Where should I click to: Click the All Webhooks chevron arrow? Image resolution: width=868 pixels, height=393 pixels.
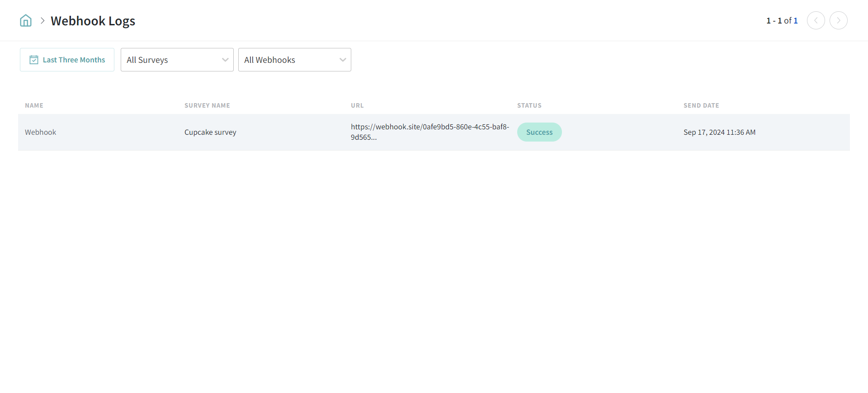coord(343,60)
